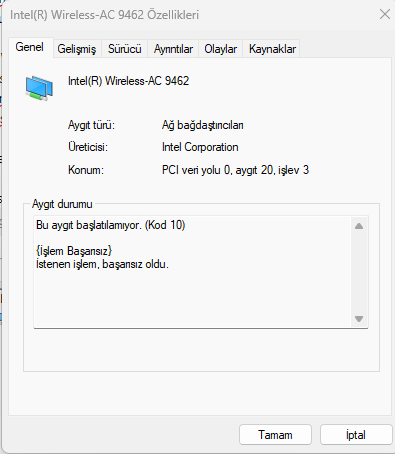Click the dialog title 'Intel(R) Wireless-AC 9462 Özellikleri'
Image resolution: width=395 pixels, height=454 pixels.
pyautogui.click(x=104, y=15)
